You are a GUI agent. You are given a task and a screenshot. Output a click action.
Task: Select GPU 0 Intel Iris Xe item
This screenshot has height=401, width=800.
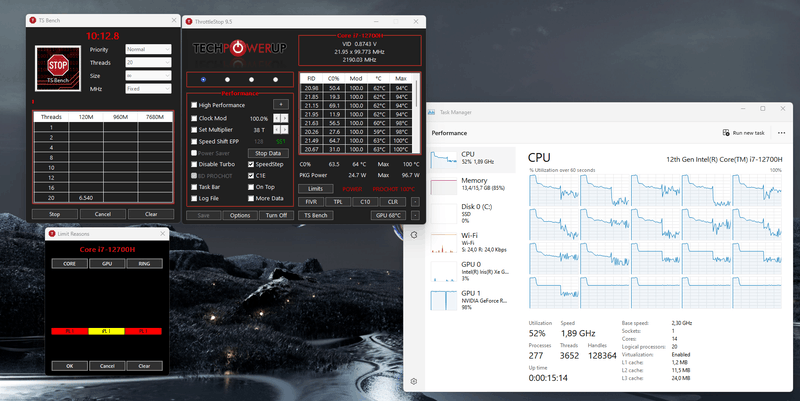tap(469, 271)
